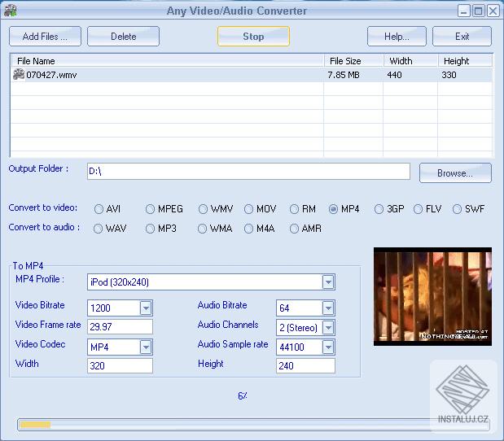Close the Any Video/Audio Converter window

point(493,11)
